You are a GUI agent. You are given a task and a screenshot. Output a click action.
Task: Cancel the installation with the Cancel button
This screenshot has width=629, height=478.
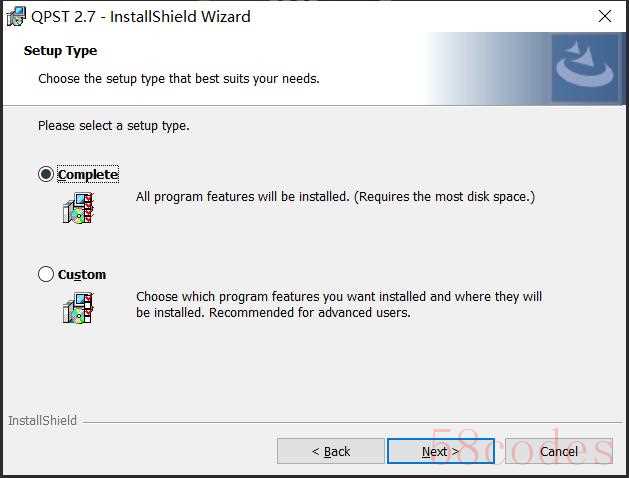(559, 451)
